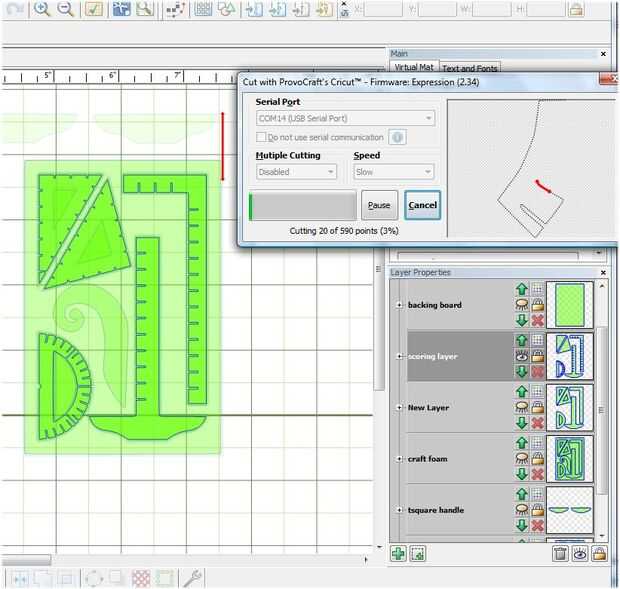Viewport: 620px width, 589px height.
Task: Select the craft foam layer thumbnail
Action: pos(569,459)
